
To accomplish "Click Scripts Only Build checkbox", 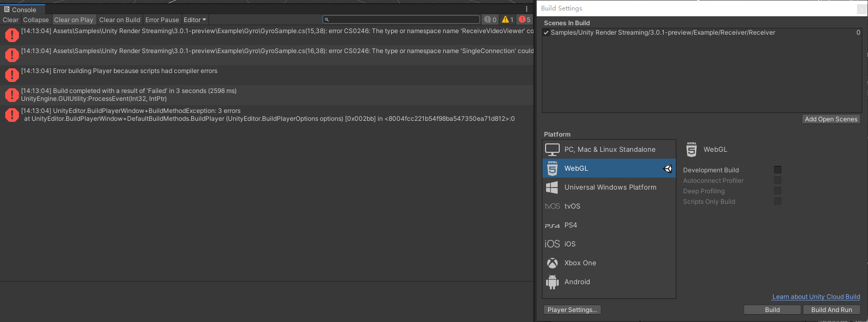I will click(x=778, y=201).
